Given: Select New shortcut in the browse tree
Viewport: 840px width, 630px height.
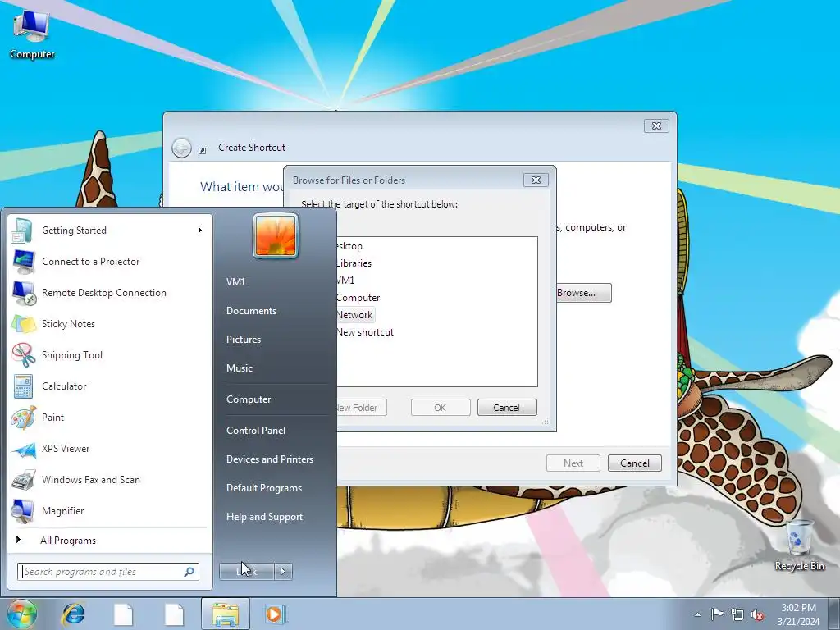Looking at the screenshot, I should click(x=365, y=332).
